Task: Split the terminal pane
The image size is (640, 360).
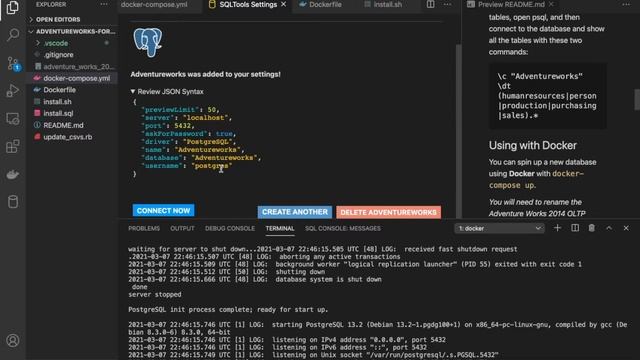Action: [575, 228]
